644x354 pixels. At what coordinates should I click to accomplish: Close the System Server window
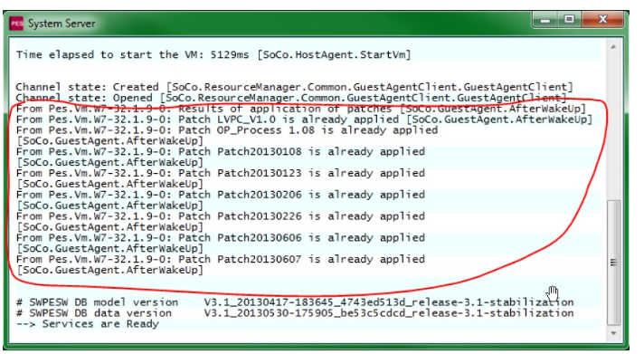tap(602, 20)
